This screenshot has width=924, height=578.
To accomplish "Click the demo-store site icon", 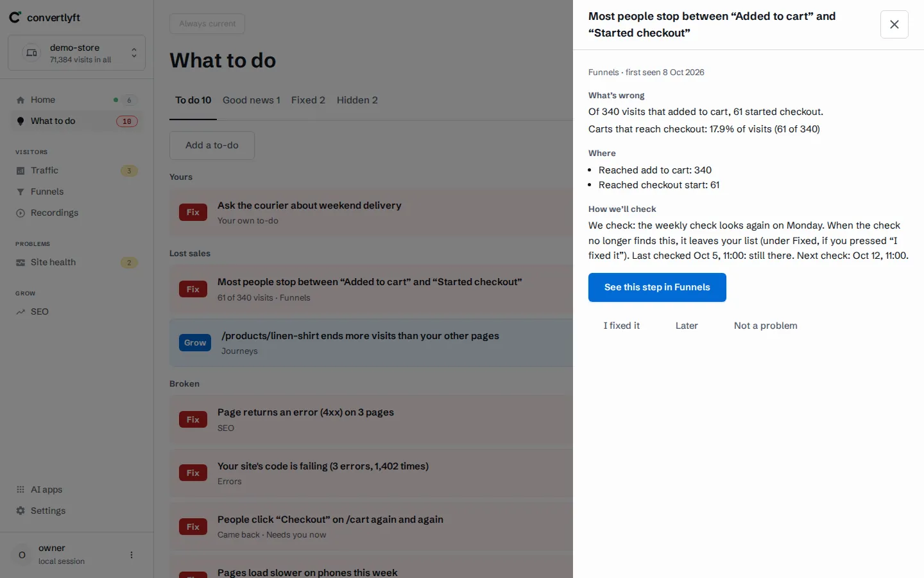I will [31, 53].
